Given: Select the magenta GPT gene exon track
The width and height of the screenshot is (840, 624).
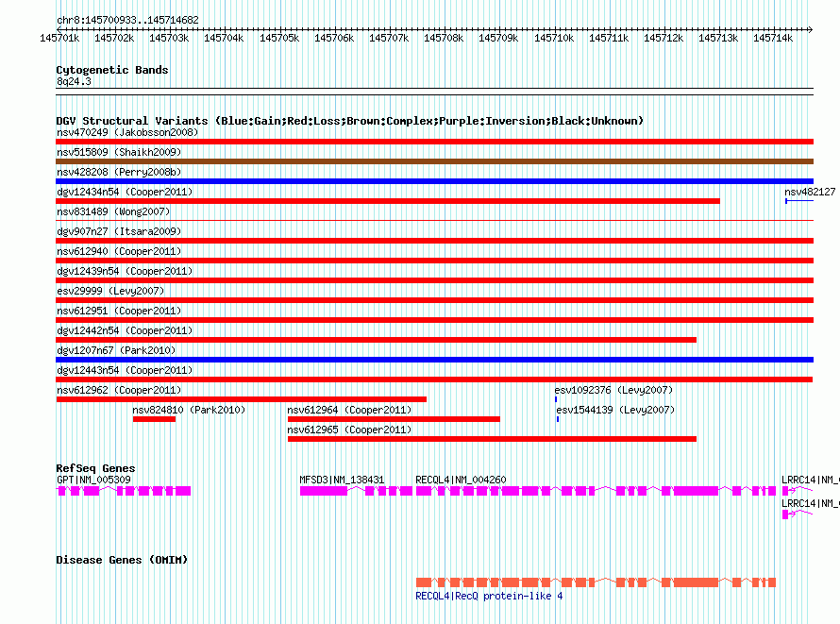Looking at the screenshot, I should [x=124, y=491].
